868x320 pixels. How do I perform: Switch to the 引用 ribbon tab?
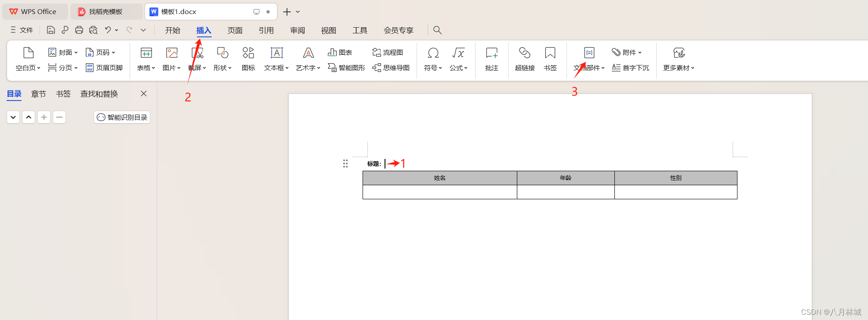coord(266,30)
